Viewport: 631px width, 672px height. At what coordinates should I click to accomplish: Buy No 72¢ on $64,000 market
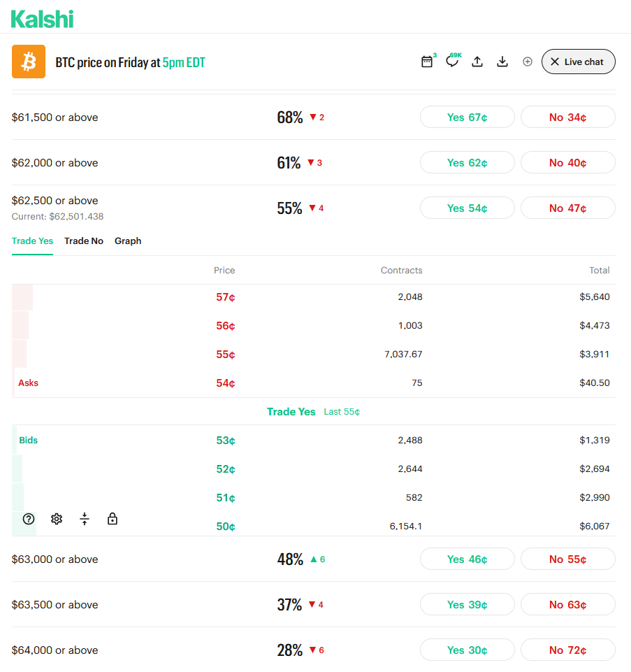click(x=568, y=650)
